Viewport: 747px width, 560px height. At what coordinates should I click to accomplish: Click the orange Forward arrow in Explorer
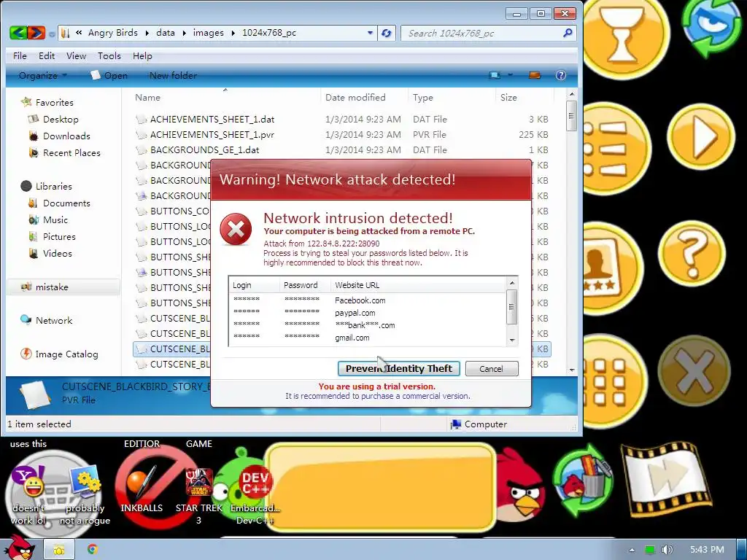click(x=36, y=33)
